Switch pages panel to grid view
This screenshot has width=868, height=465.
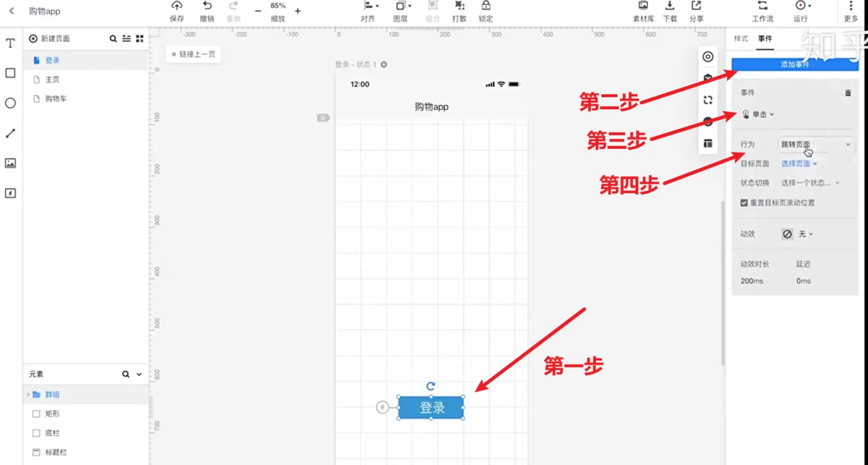[140, 38]
